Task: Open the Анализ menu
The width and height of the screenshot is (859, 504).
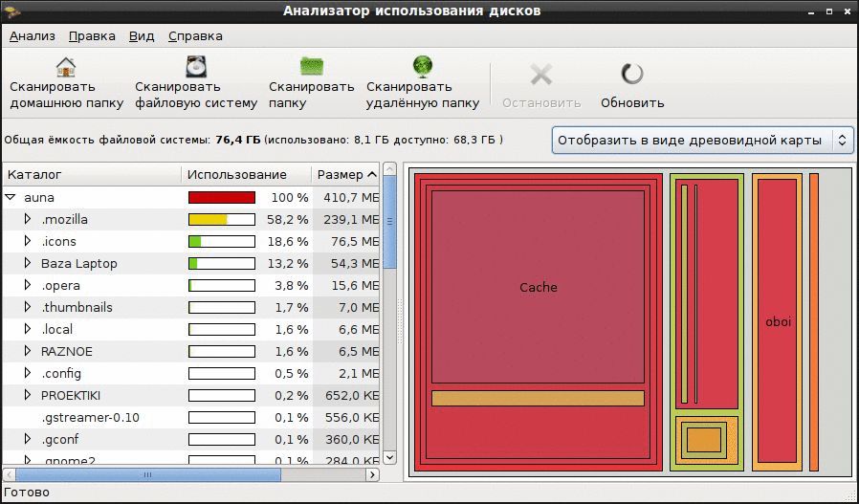Action: (x=33, y=36)
